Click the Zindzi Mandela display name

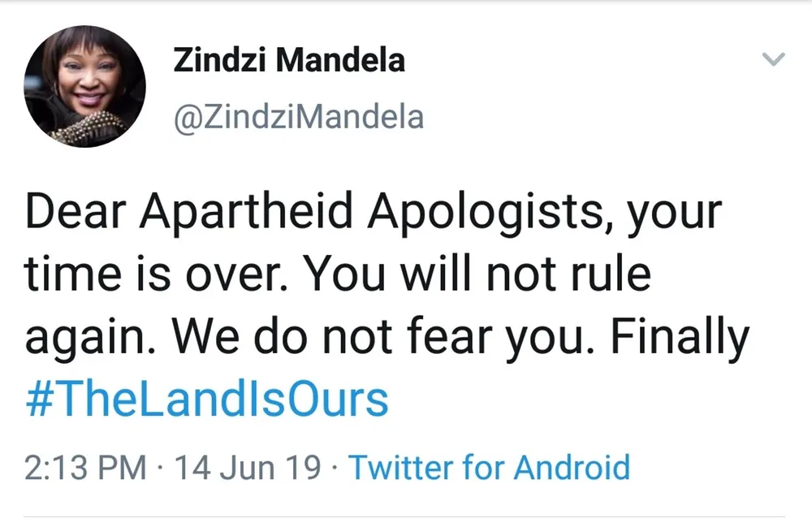[289, 61]
